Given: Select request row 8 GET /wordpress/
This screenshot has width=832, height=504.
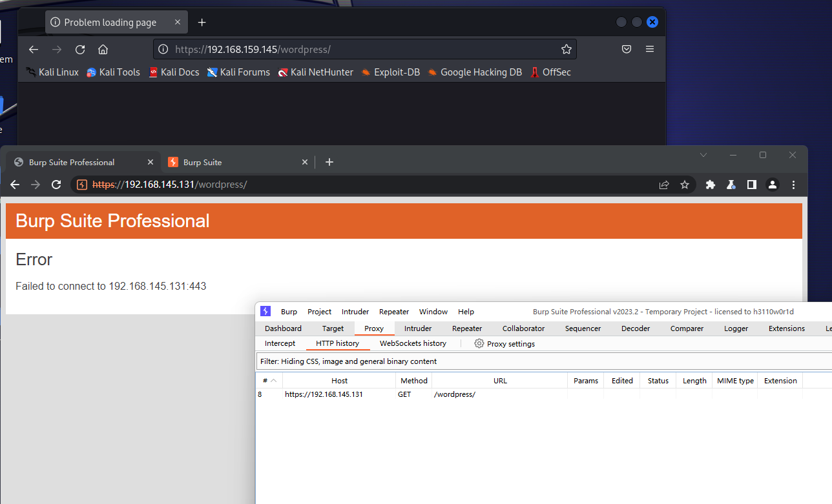Looking at the screenshot, I should click(544, 394).
